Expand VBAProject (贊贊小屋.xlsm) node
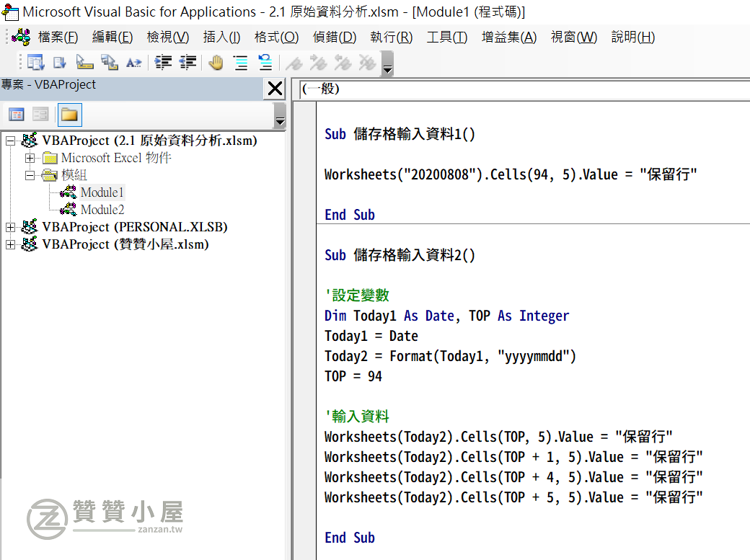This screenshot has height=560, width=750. [x=10, y=244]
